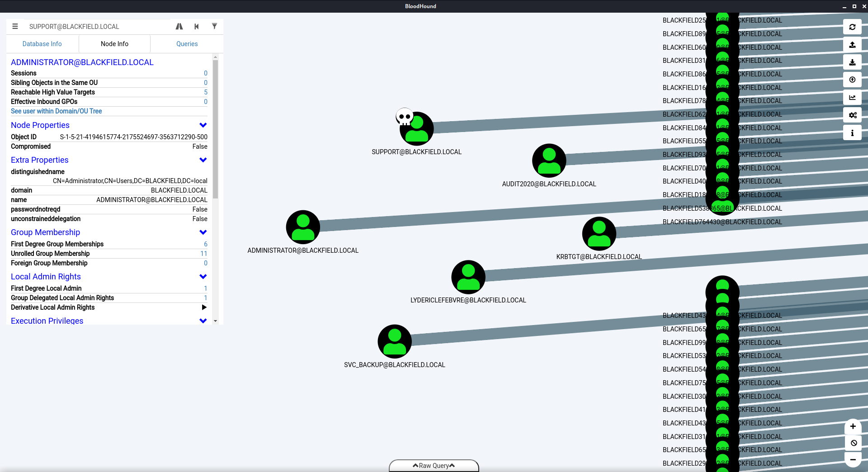Screen dimensions: 868x472
Task: Click the change layout chart icon
Action: [x=852, y=98]
